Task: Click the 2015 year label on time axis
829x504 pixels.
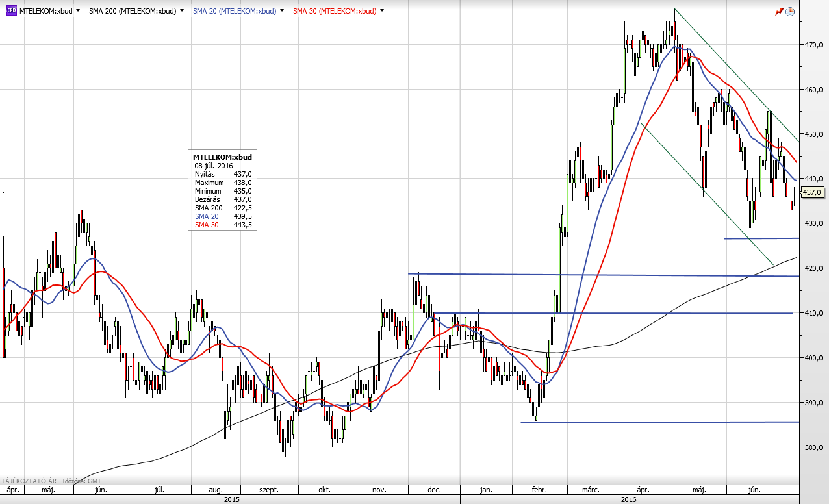Action: tap(231, 499)
